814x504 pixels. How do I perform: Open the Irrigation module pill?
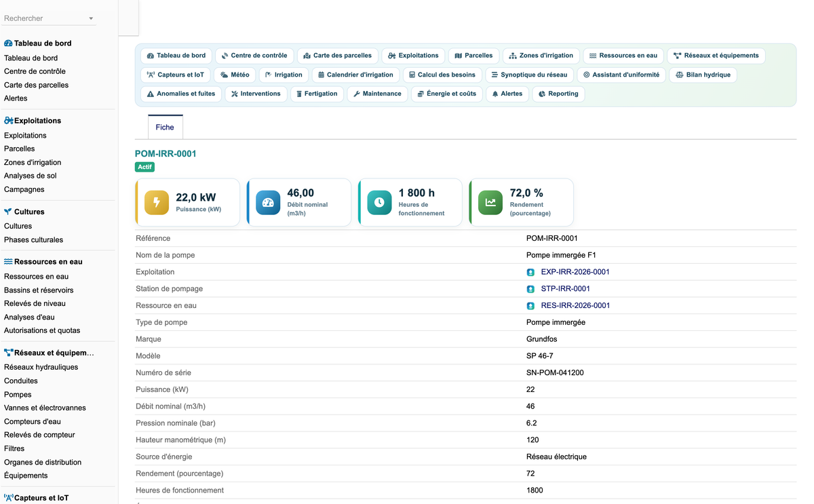284,75
